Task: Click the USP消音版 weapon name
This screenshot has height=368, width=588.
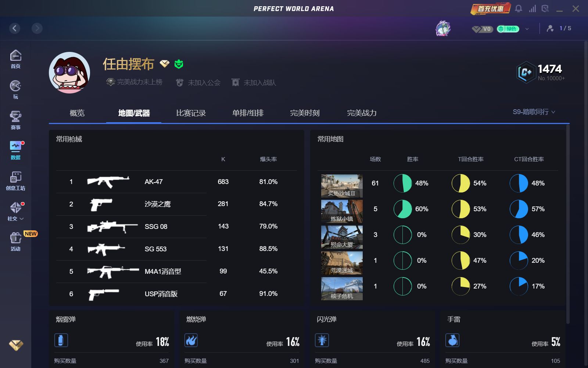Action: pos(161,294)
